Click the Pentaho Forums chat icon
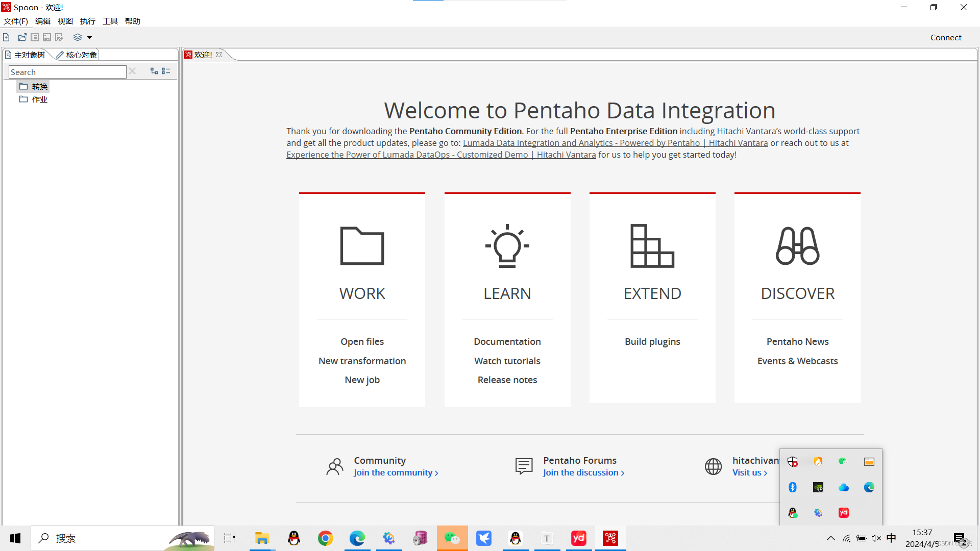This screenshot has height=551, width=980. (524, 466)
